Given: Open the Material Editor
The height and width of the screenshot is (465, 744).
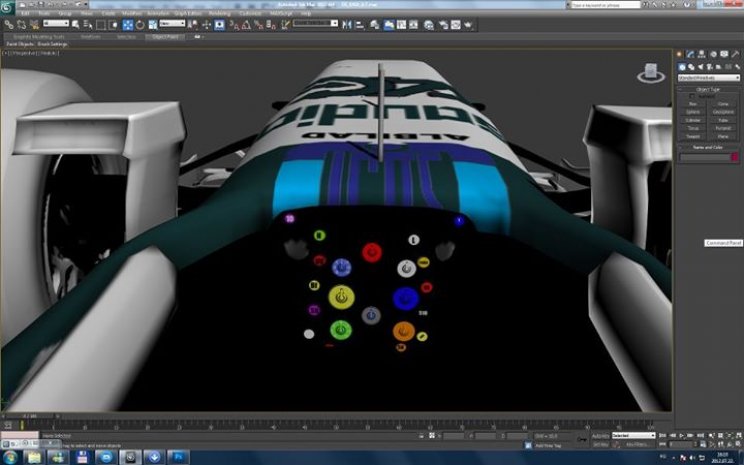Looking at the screenshot, I should tap(429, 25).
